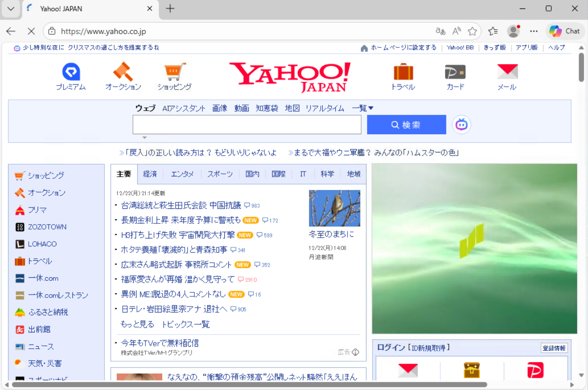Screen dimensions: 588x390
Task: Switch to the スポーツ news tab
Action: [219, 174]
